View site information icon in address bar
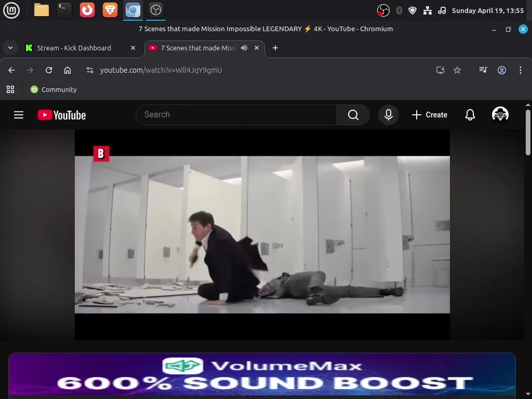This screenshot has height=399, width=532. tap(90, 70)
